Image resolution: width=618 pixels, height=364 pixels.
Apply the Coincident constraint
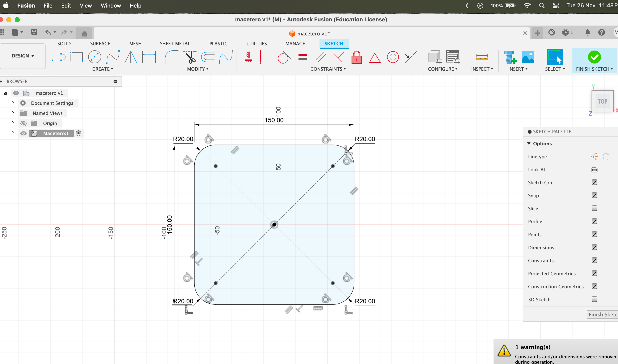point(266,57)
